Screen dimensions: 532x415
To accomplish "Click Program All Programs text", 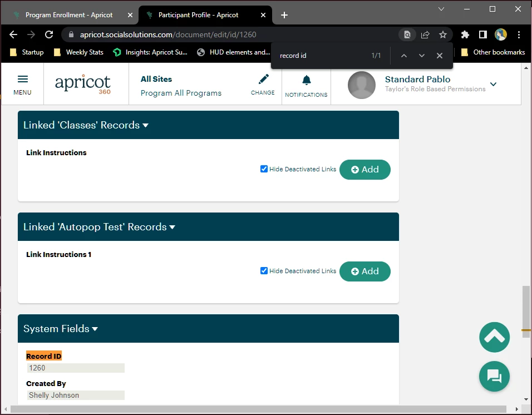I will point(181,93).
